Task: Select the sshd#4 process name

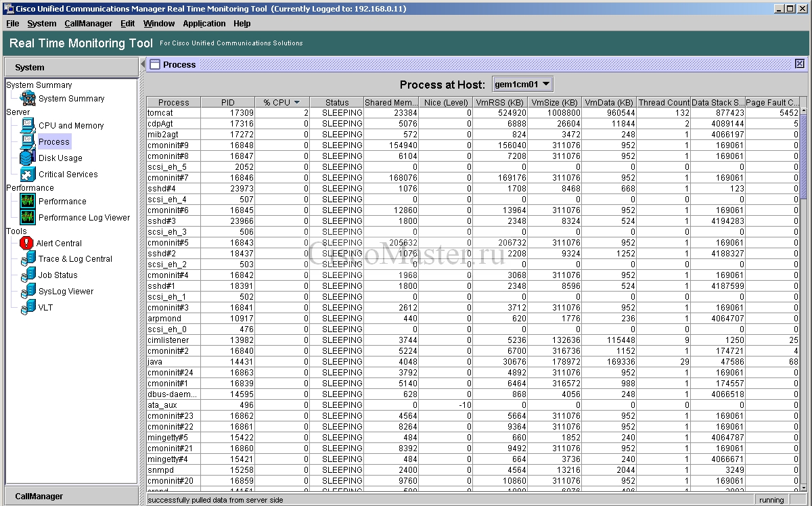Action: [162, 189]
